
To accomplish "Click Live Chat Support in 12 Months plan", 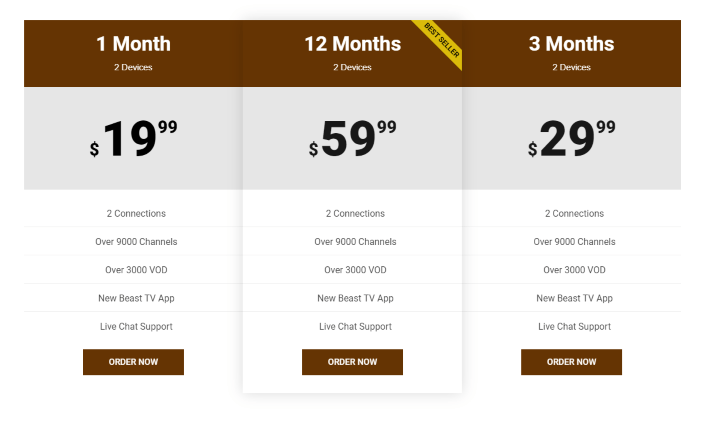I will [x=355, y=326].
